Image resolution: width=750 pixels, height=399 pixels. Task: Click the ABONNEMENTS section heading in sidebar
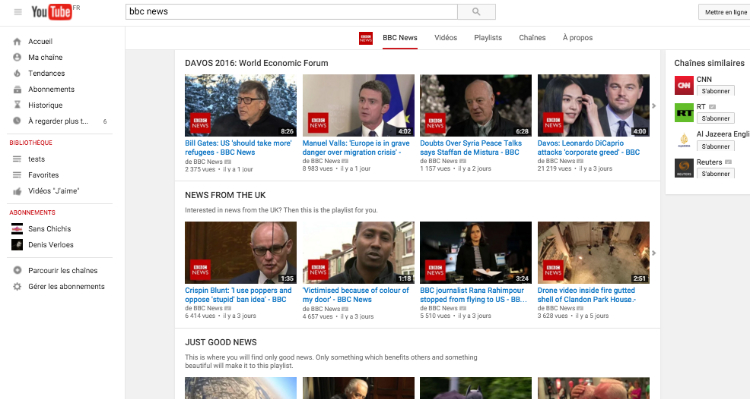click(33, 212)
